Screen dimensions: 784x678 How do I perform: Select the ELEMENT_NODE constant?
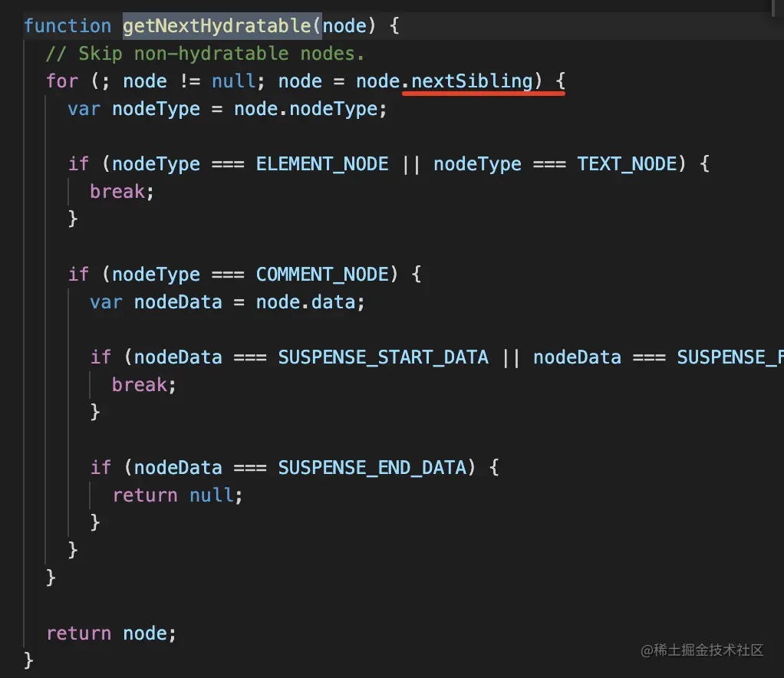click(321, 163)
